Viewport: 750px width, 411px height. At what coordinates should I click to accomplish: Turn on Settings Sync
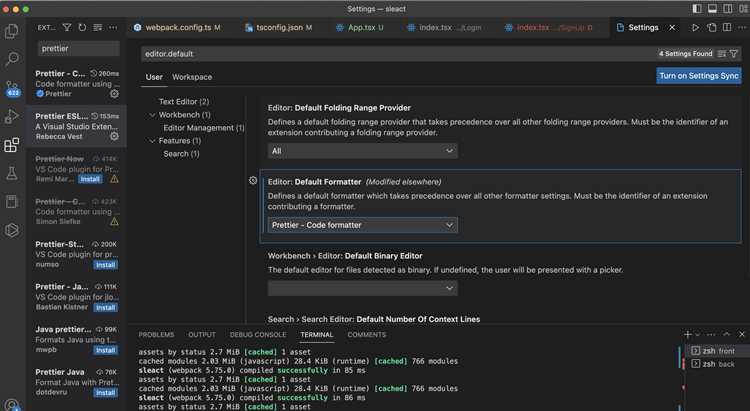click(699, 76)
